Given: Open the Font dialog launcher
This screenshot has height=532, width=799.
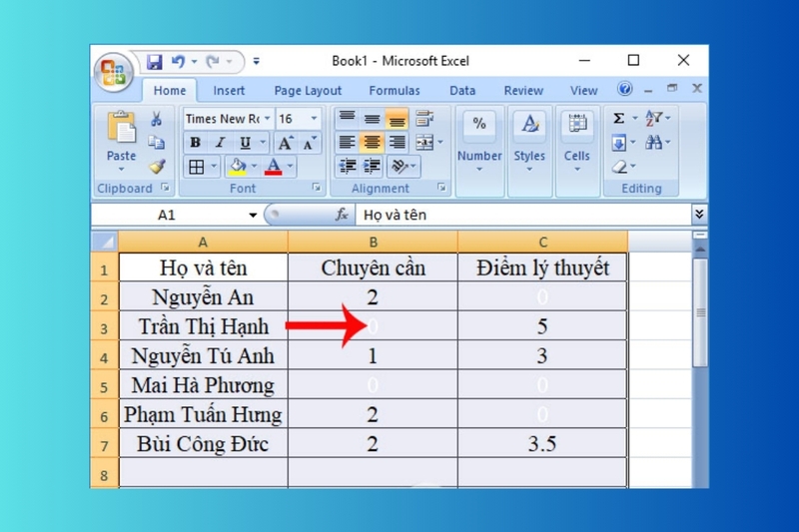Looking at the screenshot, I should (x=317, y=188).
